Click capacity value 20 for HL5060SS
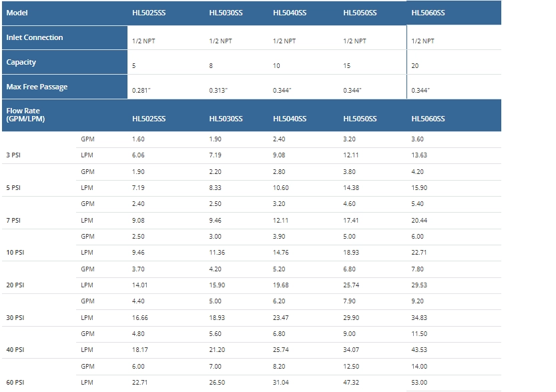The image size is (556, 392). (x=415, y=66)
